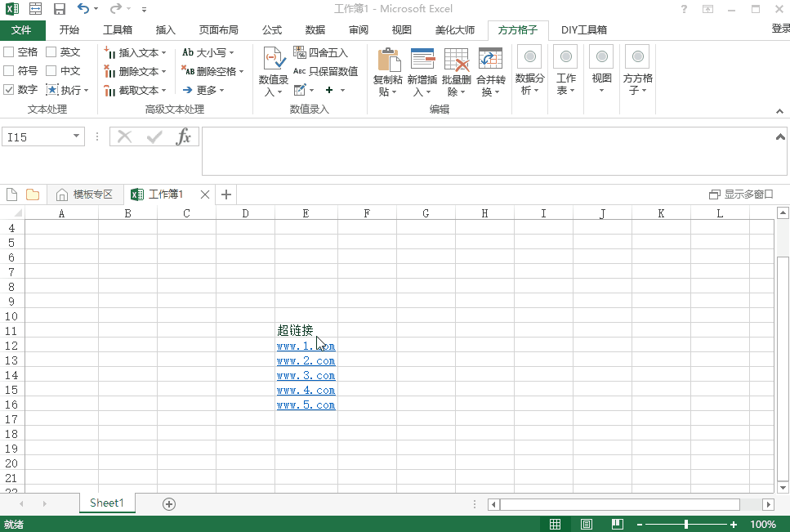Uncheck the 数字 checkbox
790x532 pixels.
pos(9,90)
